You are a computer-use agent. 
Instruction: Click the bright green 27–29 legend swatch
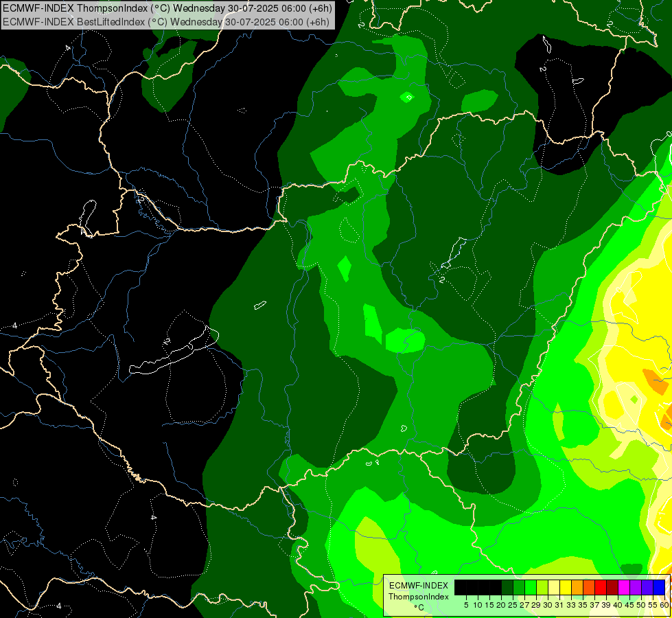click(531, 588)
